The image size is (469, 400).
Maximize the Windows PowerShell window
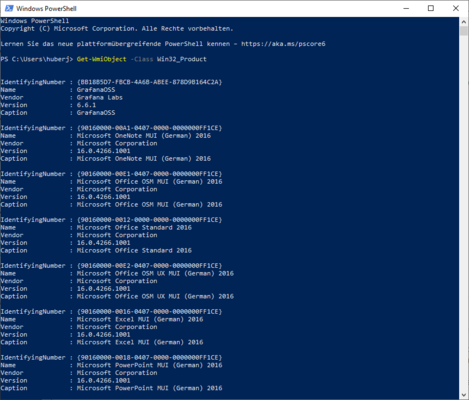[431, 8]
